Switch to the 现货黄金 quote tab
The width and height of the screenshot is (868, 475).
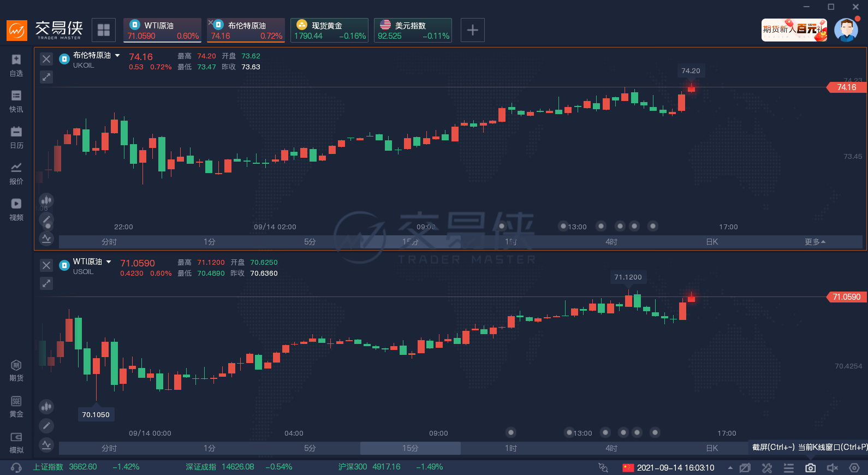pyautogui.click(x=329, y=30)
